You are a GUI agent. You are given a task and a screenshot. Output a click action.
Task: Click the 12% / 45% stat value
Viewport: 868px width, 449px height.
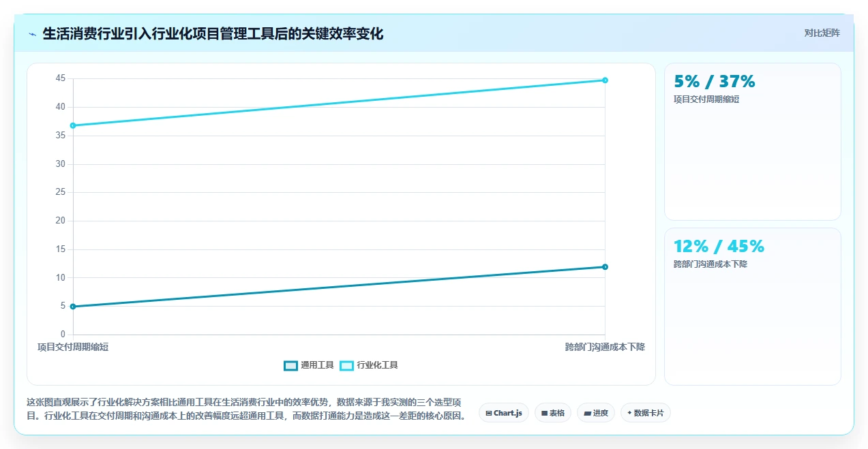click(719, 246)
